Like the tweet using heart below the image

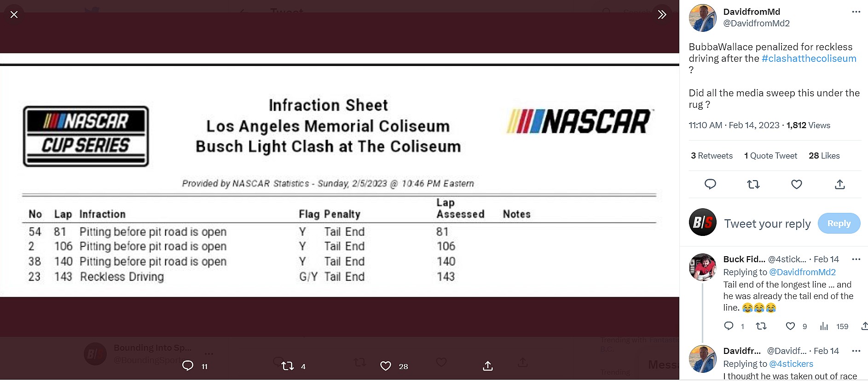[x=386, y=366]
